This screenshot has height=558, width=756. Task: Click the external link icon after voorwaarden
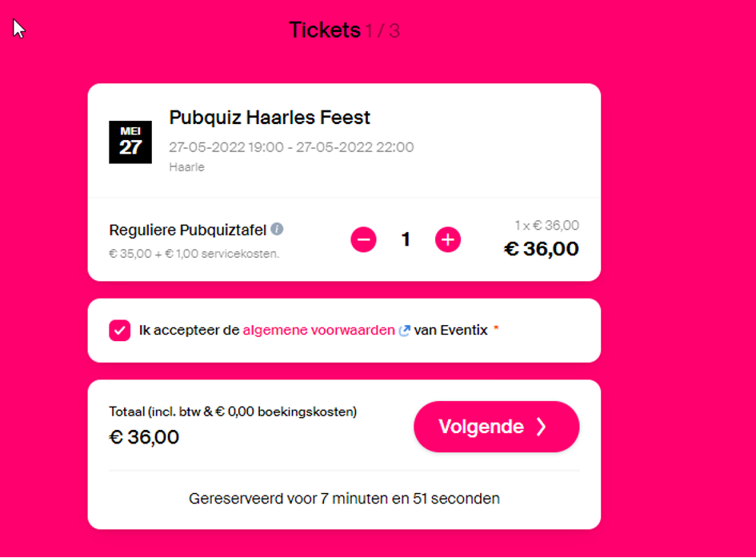[x=404, y=331]
